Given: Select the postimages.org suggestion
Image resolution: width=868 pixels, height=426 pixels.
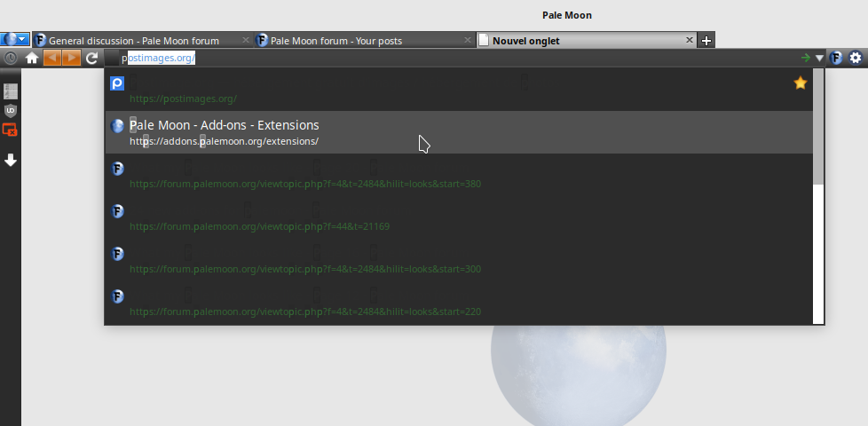Looking at the screenshot, I should (459, 90).
